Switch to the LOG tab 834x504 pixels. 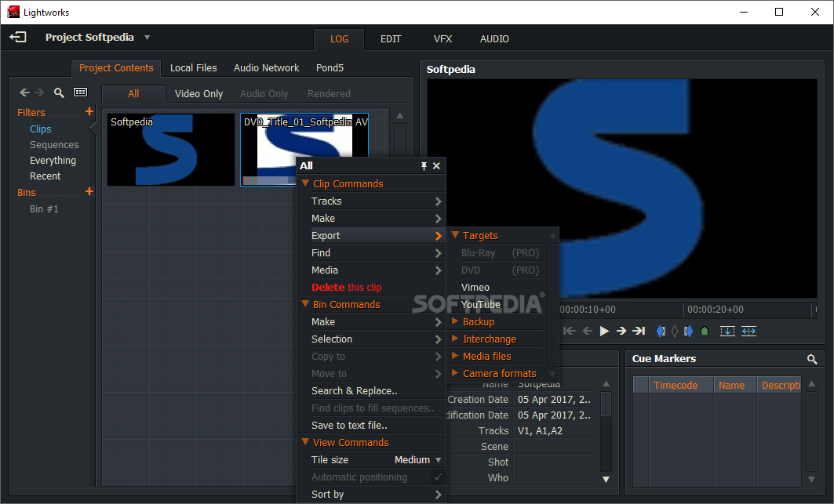pos(339,39)
